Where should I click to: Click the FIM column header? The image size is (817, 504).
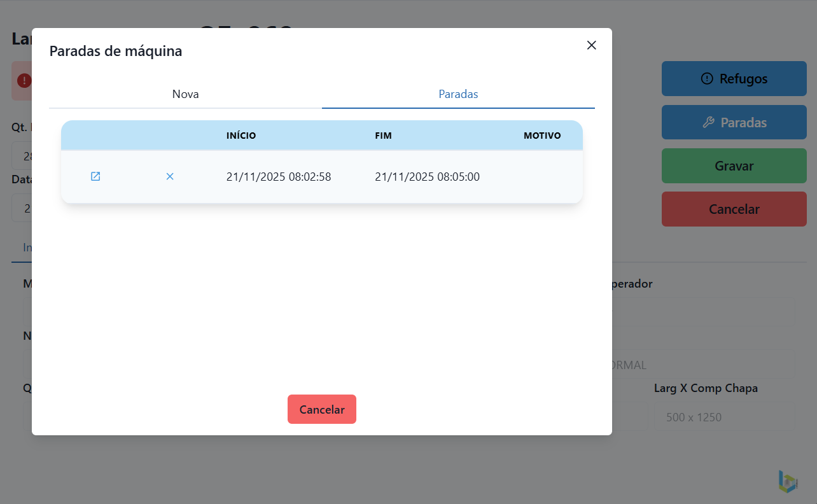pyautogui.click(x=383, y=136)
